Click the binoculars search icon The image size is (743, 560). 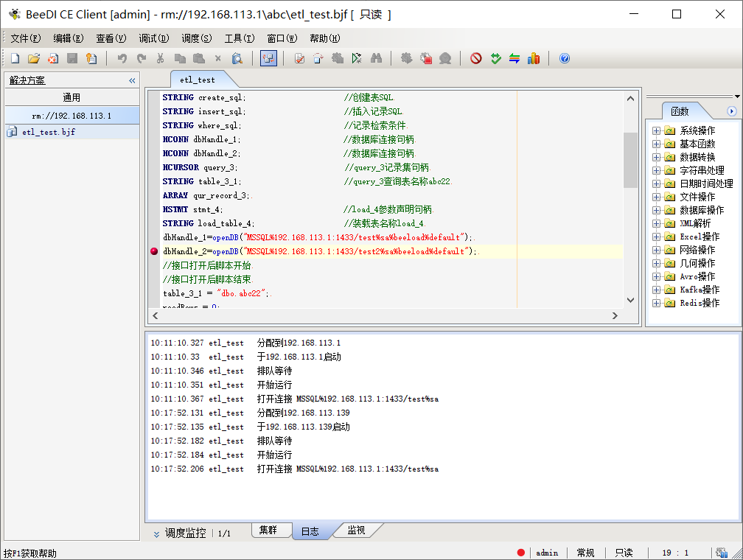[376, 58]
